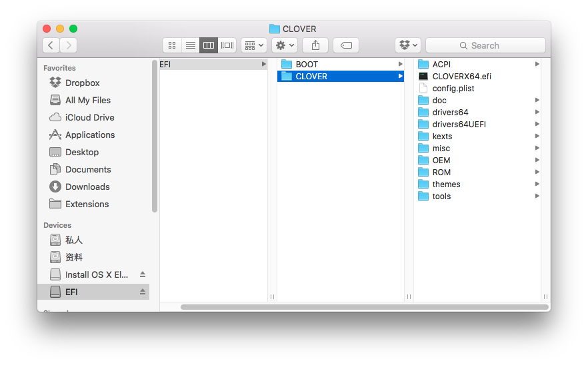Open the item arrangement dropdown
588x365 pixels.
click(254, 45)
